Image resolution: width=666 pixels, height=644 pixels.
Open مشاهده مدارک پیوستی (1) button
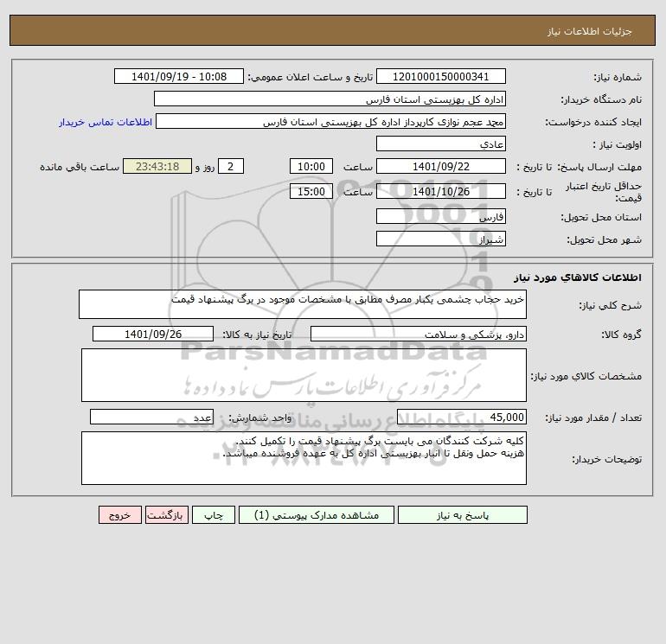pyautogui.click(x=316, y=514)
